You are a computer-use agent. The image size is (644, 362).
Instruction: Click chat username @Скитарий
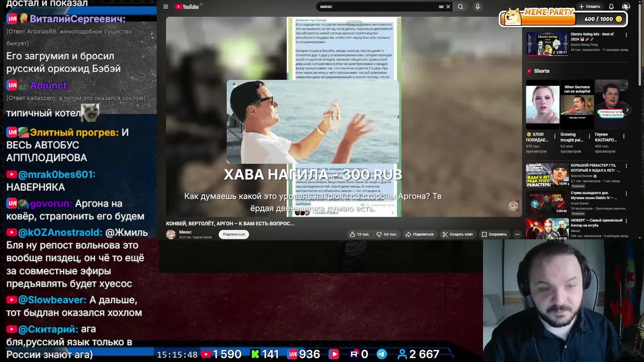48,329
